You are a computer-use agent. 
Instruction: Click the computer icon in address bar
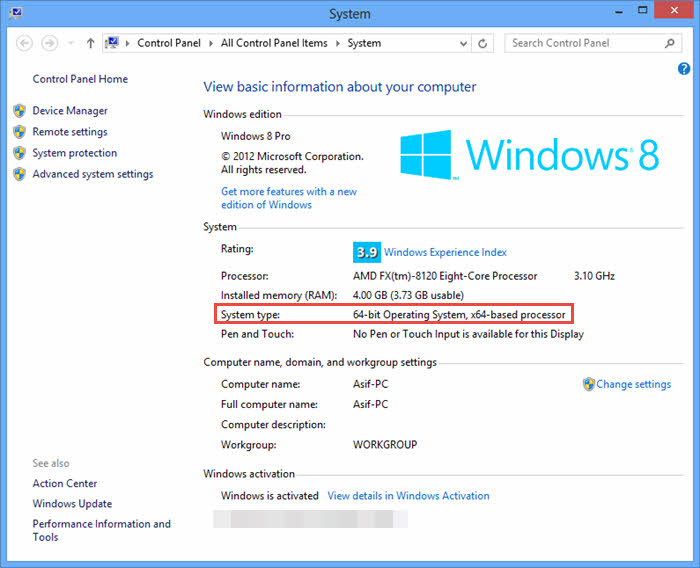pos(112,43)
